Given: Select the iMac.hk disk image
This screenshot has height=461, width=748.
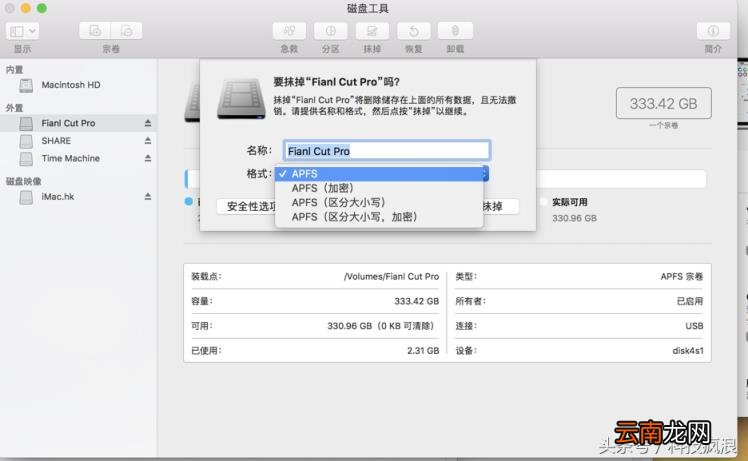Looking at the screenshot, I should coord(58,197).
